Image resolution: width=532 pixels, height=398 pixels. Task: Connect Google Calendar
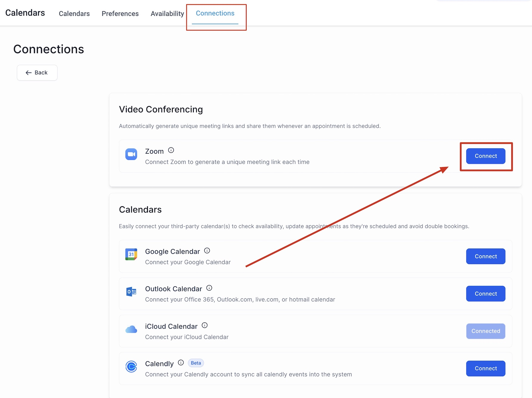coord(485,256)
